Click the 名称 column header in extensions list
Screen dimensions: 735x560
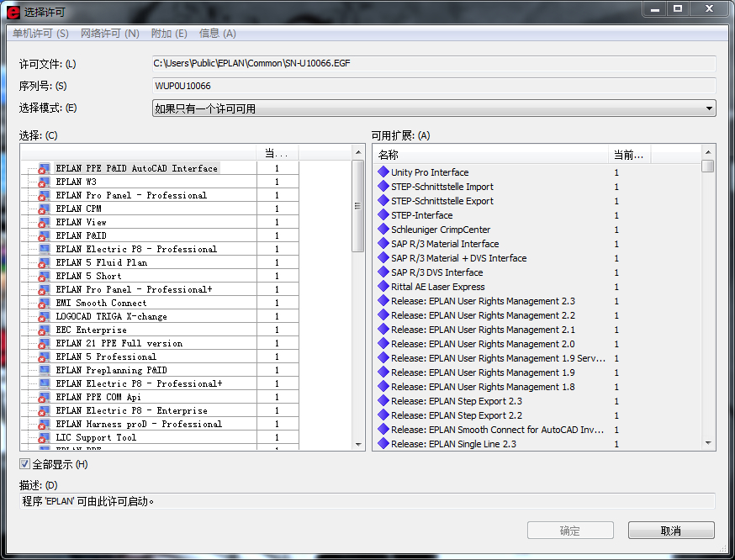[491, 155]
